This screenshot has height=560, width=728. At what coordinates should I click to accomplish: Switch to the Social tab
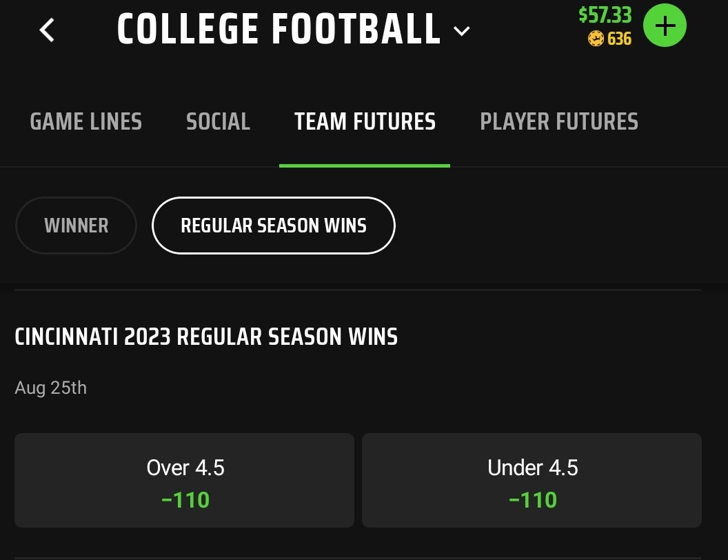click(218, 121)
